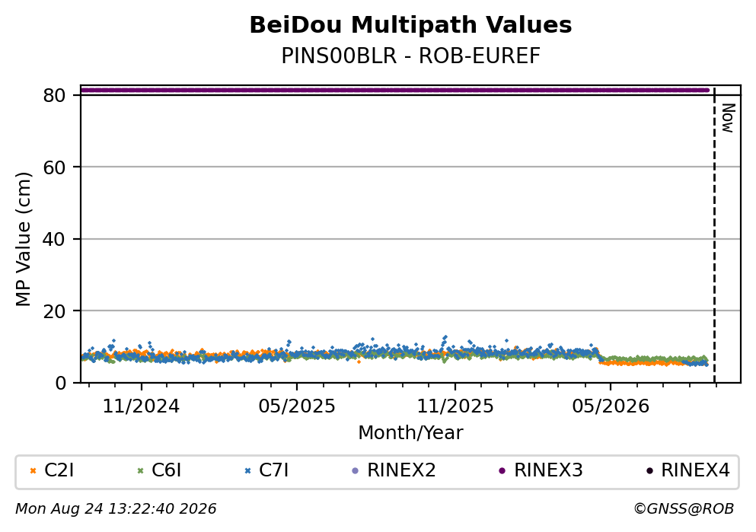The width and height of the screenshot is (756, 532).
Task: Click the 05/2025 x-axis tick label
Action: click(296, 406)
